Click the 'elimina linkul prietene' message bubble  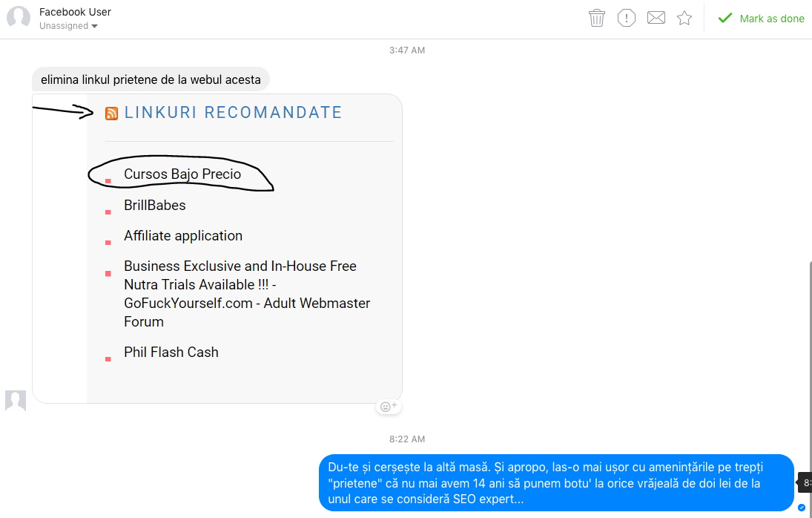pyautogui.click(x=151, y=79)
